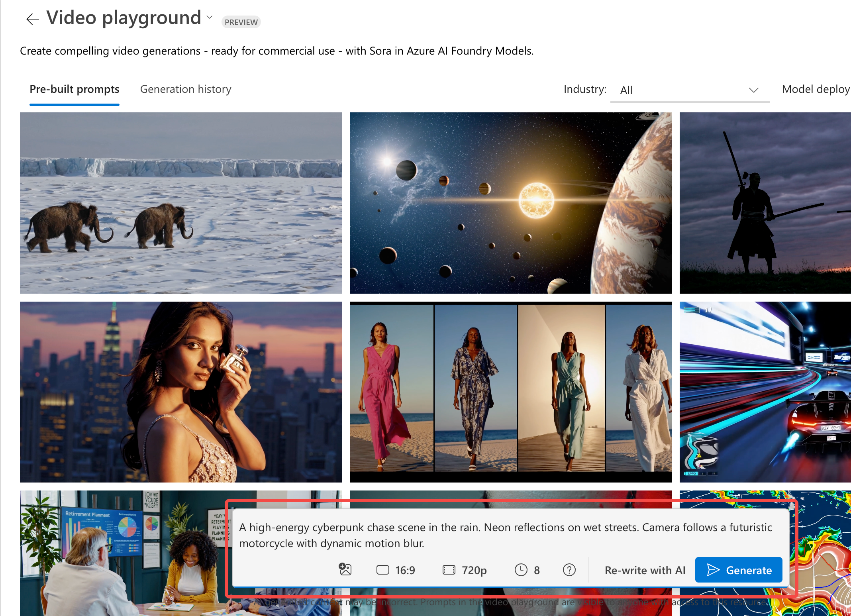Open the help question mark icon
Image resolution: width=851 pixels, height=616 pixels.
569,570
